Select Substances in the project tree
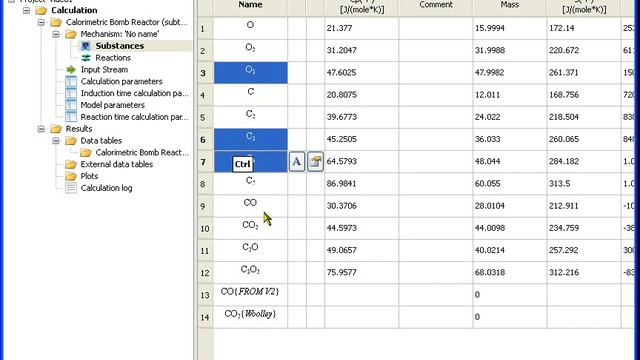The height and width of the screenshot is (360, 640). (x=120, y=46)
